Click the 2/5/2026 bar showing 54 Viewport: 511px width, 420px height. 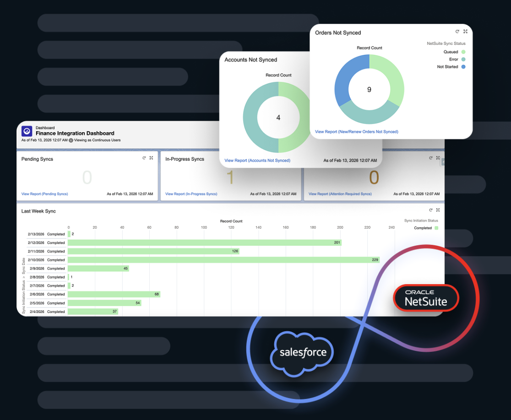click(104, 303)
